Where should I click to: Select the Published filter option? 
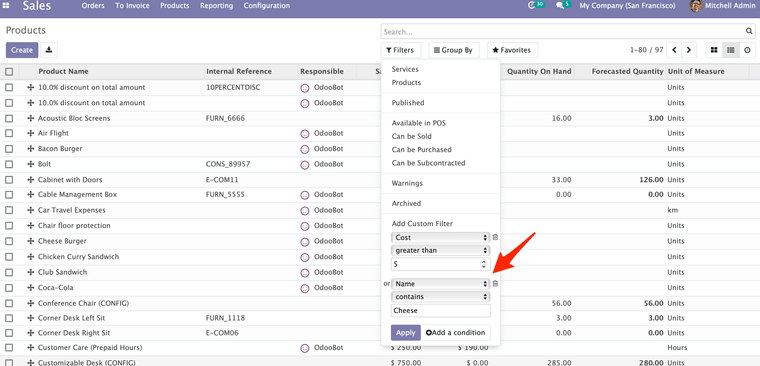(408, 103)
